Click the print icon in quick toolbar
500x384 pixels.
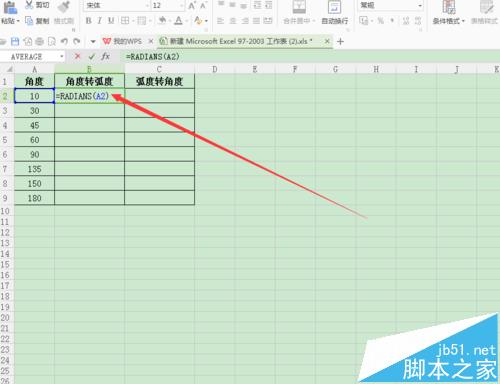(x=39, y=41)
